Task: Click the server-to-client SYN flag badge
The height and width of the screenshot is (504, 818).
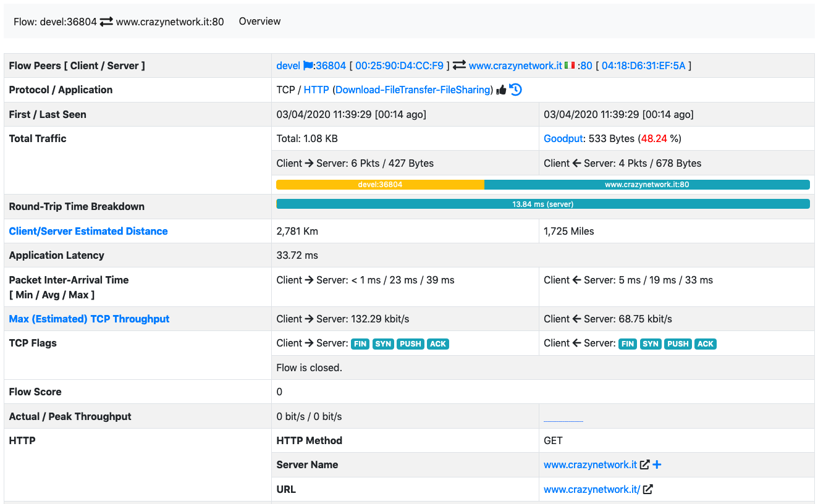Action: (x=651, y=344)
